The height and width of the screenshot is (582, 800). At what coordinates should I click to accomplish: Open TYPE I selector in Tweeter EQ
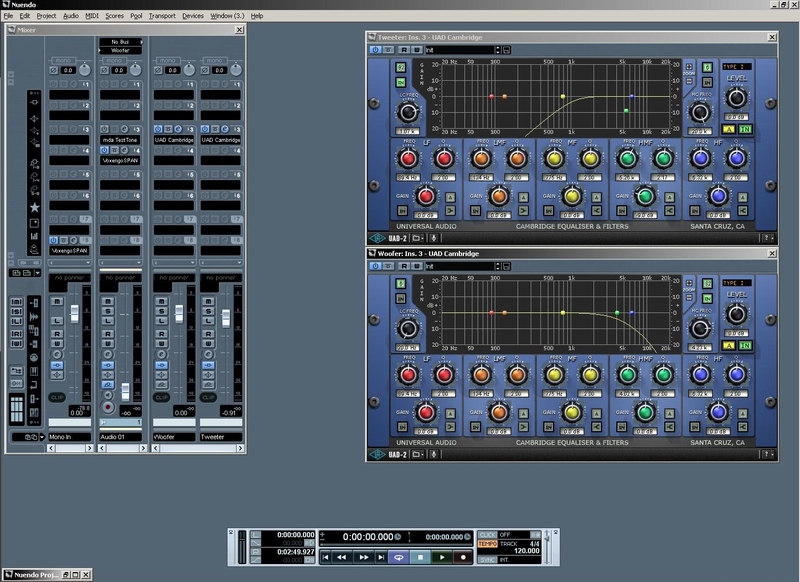737,67
